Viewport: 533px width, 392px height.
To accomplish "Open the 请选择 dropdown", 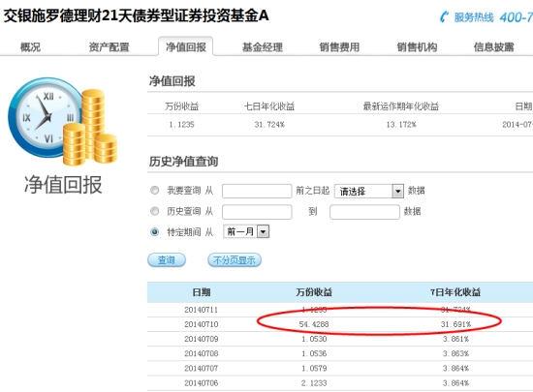I will [x=369, y=191].
